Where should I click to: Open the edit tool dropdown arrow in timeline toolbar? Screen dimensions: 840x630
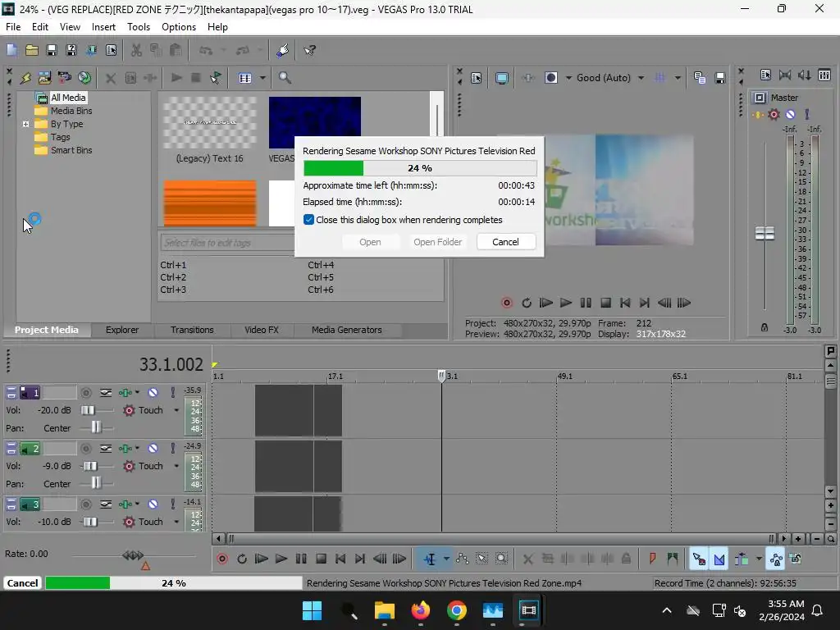[446, 559]
